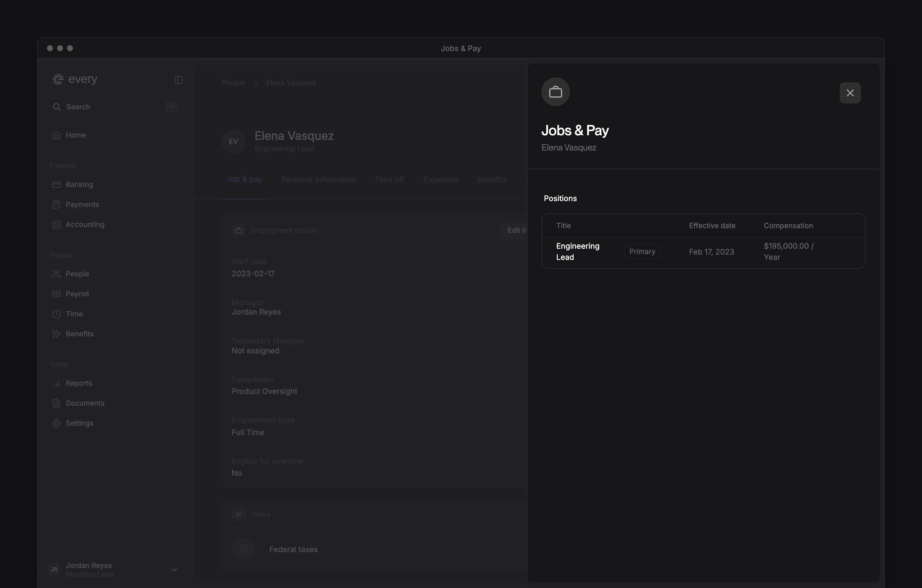Switch to the Job & pay tab
922x588 pixels.
tap(244, 179)
